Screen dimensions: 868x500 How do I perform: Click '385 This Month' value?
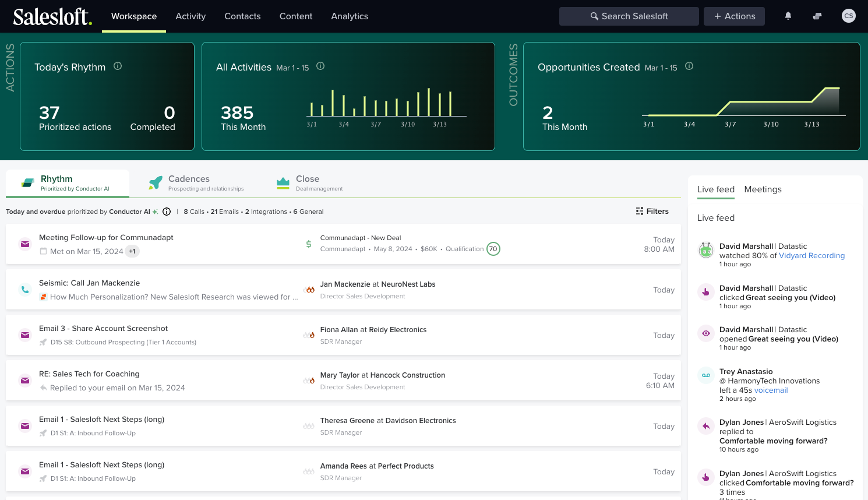coord(243,118)
